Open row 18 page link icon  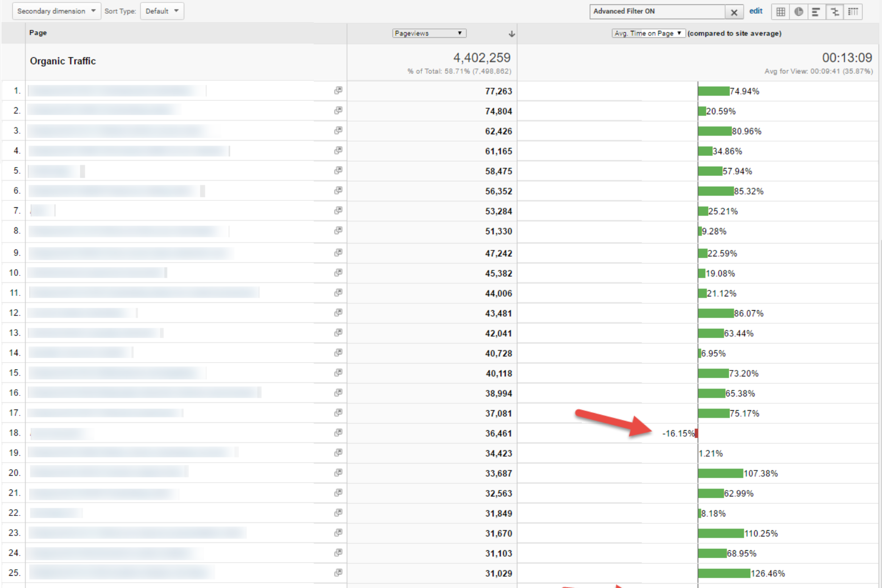pos(338,433)
